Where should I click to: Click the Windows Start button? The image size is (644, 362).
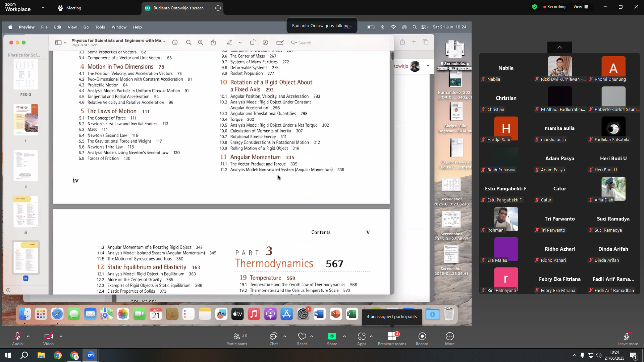pos(8,355)
